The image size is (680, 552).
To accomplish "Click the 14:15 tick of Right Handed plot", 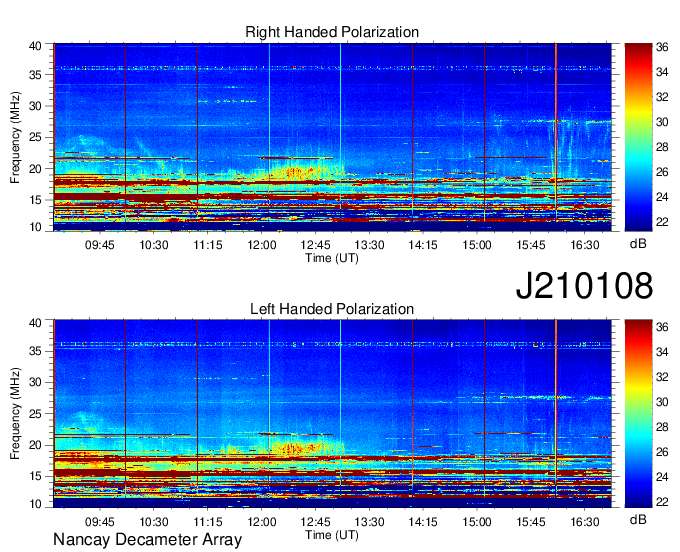I will (423, 245).
